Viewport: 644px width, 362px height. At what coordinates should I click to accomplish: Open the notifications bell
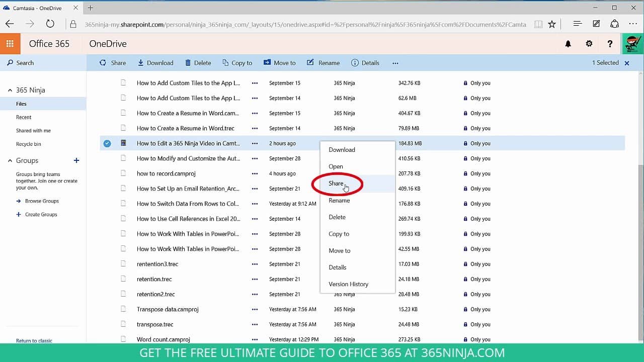tap(568, 44)
